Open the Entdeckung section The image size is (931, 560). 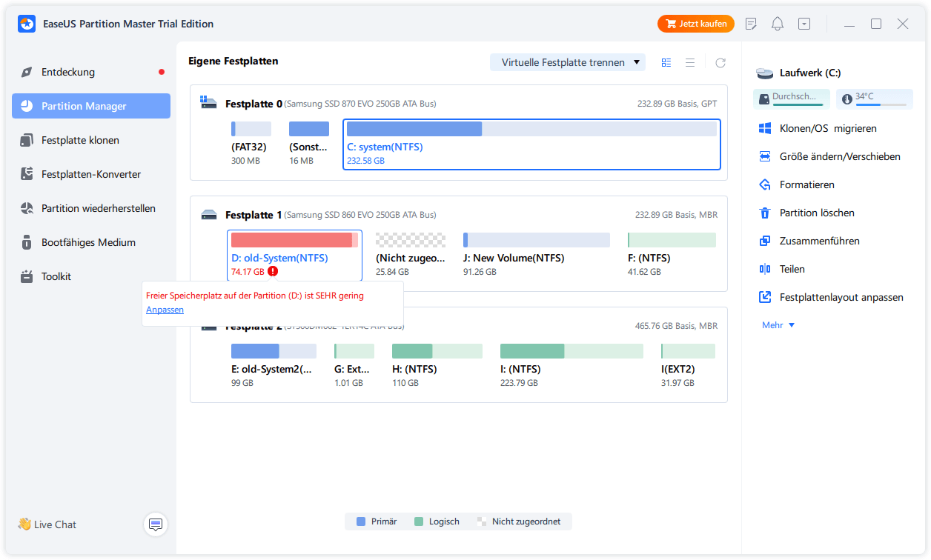coord(91,72)
